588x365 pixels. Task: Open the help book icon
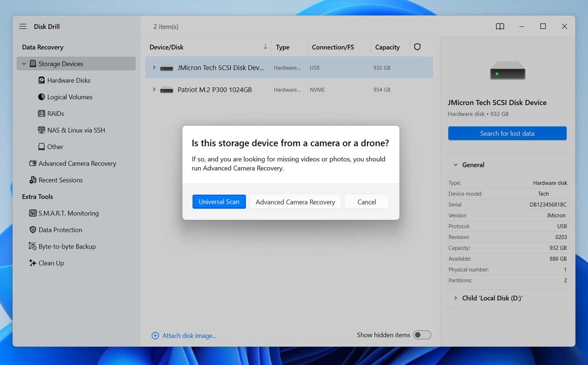point(500,27)
